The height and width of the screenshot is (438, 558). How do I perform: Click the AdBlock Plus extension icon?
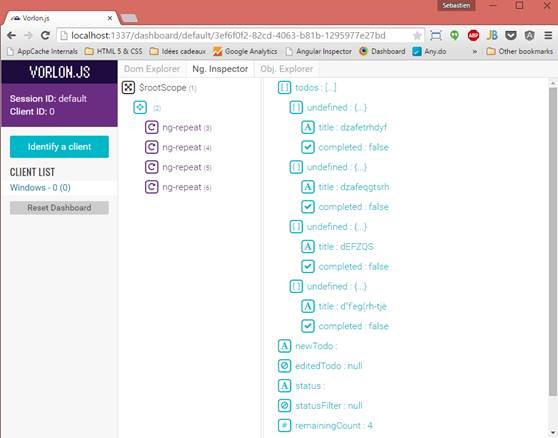[x=473, y=35]
